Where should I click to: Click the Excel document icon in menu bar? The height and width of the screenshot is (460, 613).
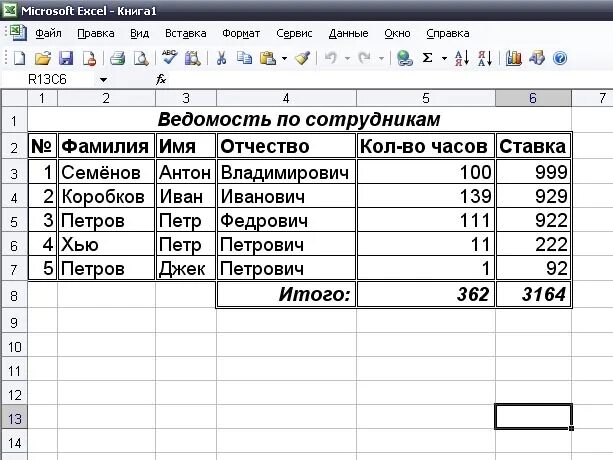pyautogui.click(x=18, y=32)
